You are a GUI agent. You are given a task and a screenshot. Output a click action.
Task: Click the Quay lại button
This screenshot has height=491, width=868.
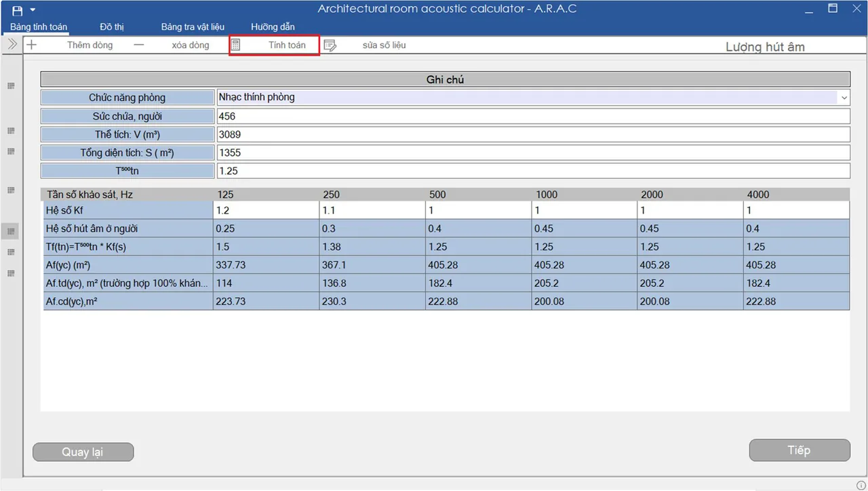pyautogui.click(x=83, y=452)
